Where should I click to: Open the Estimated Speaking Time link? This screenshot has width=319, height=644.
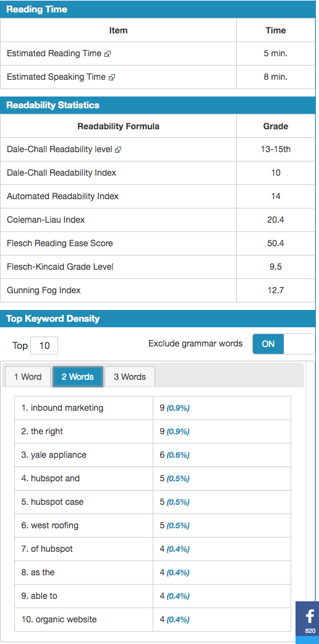tap(56, 77)
